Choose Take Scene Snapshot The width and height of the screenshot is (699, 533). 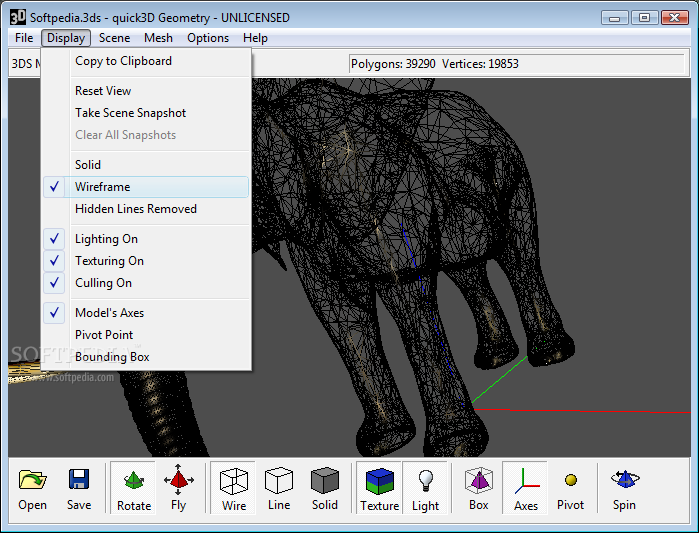click(x=146, y=113)
